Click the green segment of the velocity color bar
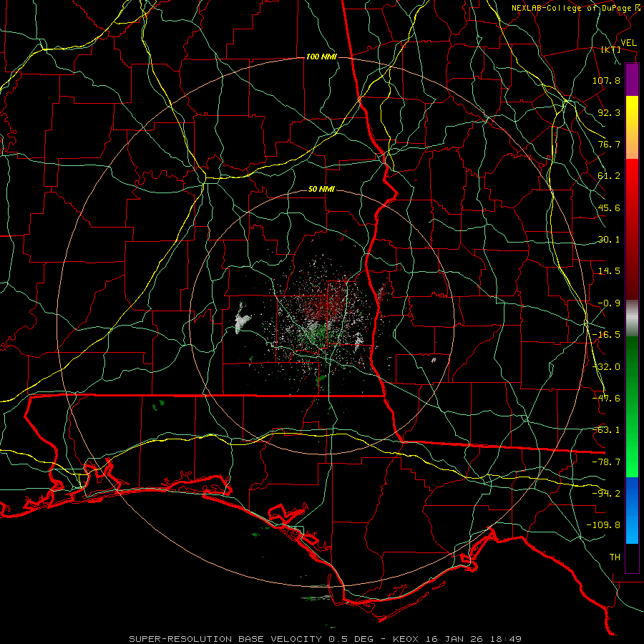This screenshot has height=644, width=644. pyautogui.click(x=632, y=407)
